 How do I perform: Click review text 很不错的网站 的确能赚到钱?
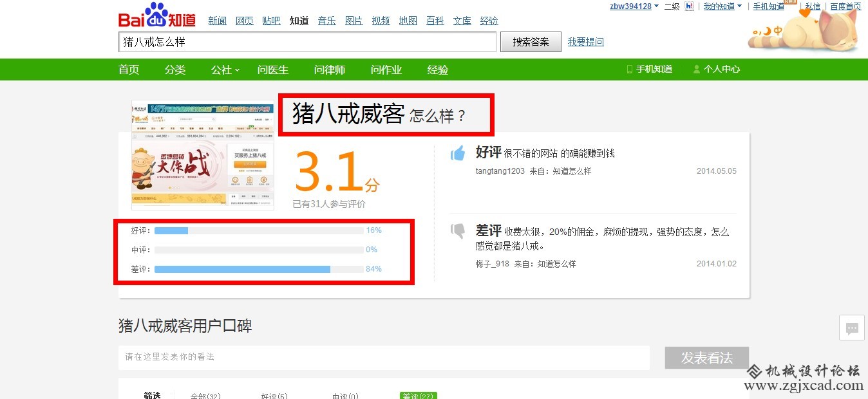tap(560, 153)
